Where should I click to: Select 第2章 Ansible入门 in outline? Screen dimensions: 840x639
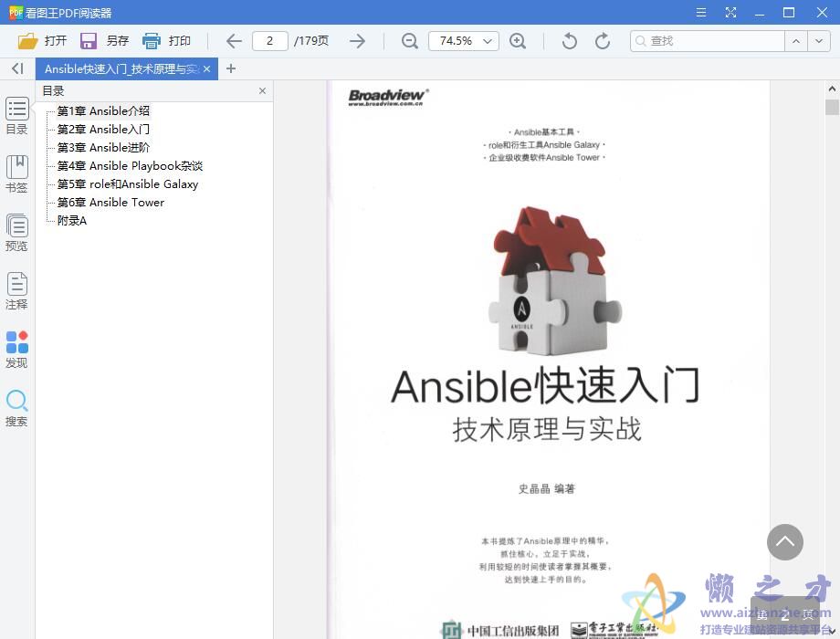(x=103, y=129)
